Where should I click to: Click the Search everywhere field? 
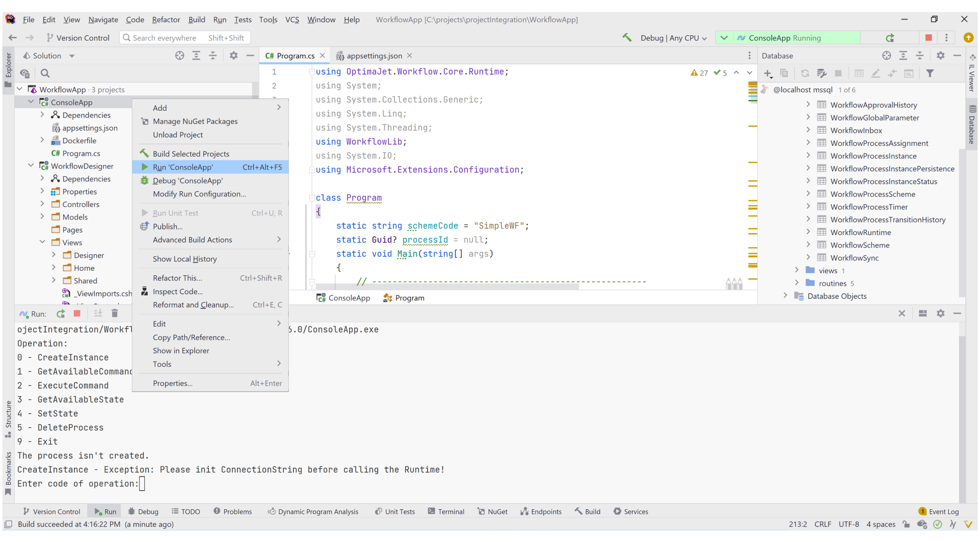[185, 38]
